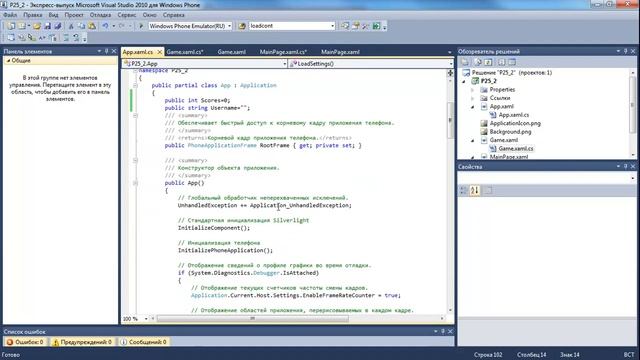Open the LoadSettings() member dropdown

coord(451,64)
